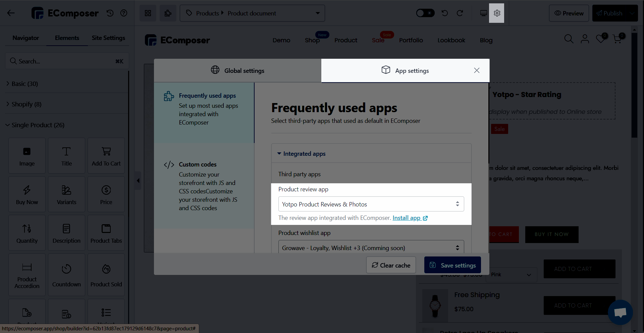This screenshot has width=644, height=333.
Task: Switch to the Navigator tab
Action: pos(26,38)
